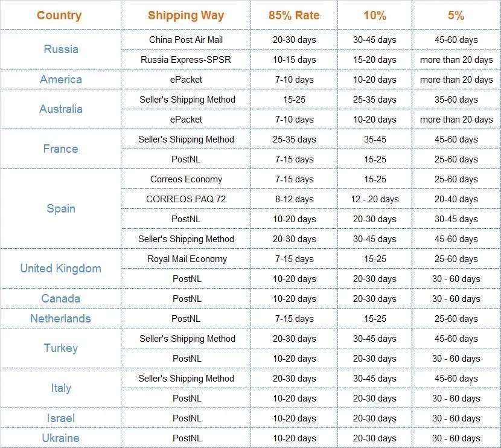Select the Italy country label
This screenshot has width=501, height=448.
click(x=61, y=388)
